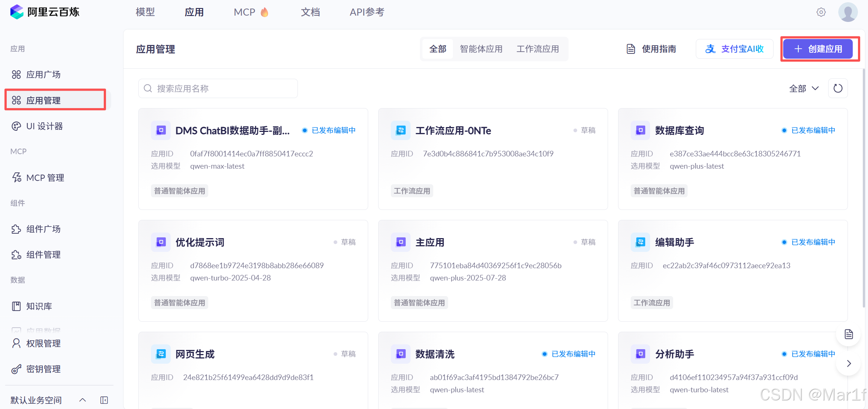Click the 阿里云百炼 logo
The width and height of the screenshot is (868, 409).
tap(45, 12)
